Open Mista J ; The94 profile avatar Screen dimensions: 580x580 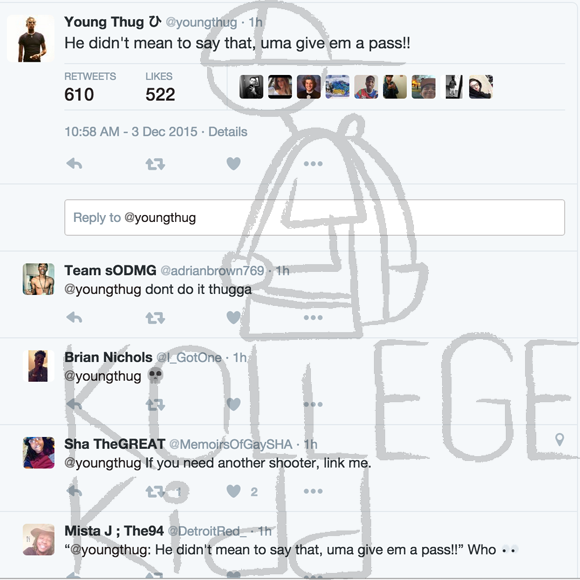point(38,539)
